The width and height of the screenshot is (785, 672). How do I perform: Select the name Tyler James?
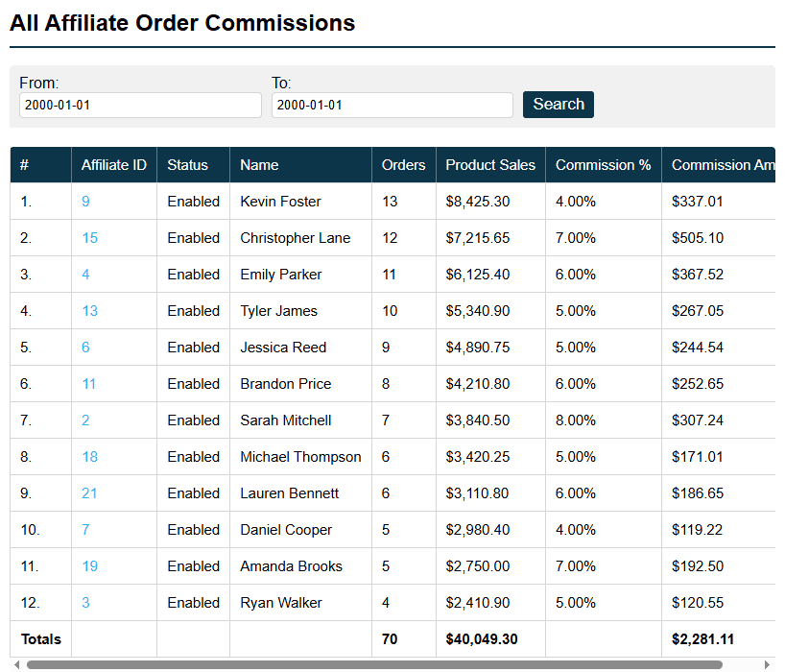click(279, 311)
